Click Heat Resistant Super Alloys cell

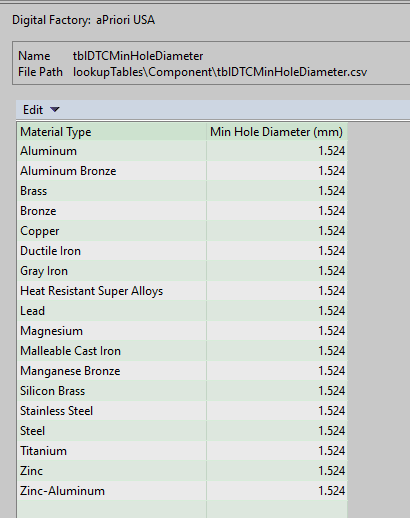click(x=112, y=291)
